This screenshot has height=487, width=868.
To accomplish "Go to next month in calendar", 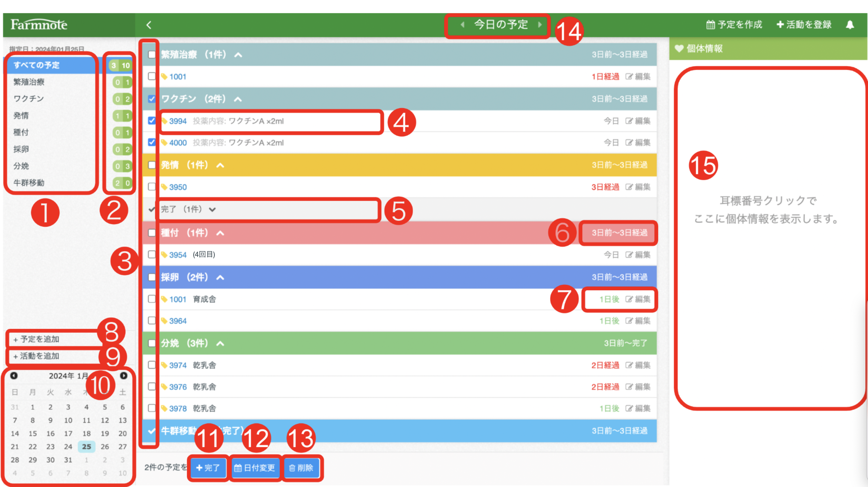I will (x=124, y=375).
